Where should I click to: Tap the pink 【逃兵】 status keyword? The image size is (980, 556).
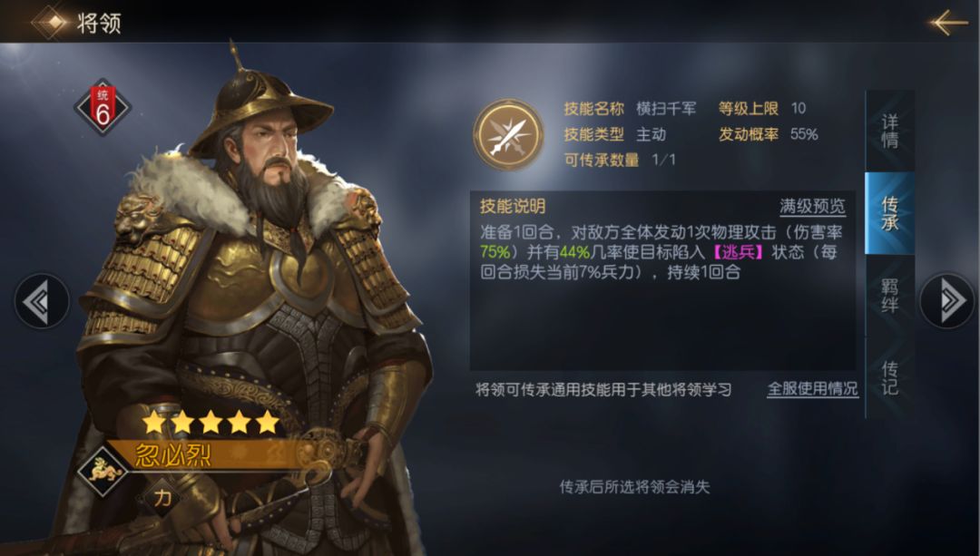(738, 252)
